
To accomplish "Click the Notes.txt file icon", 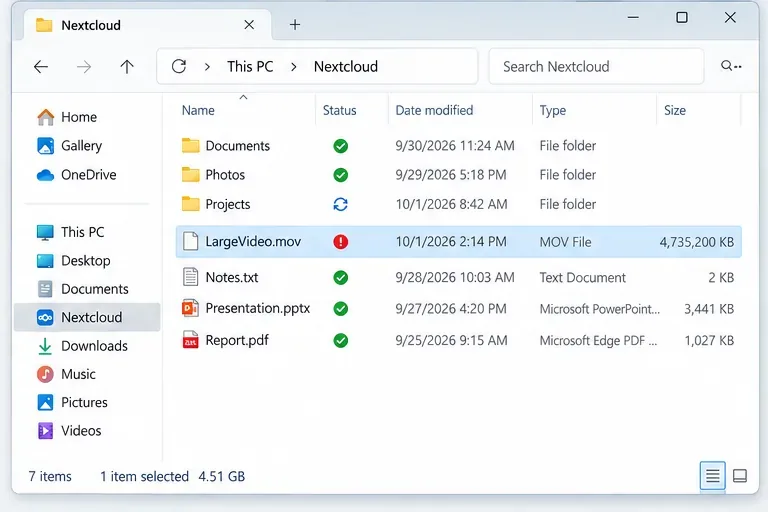I will (x=191, y=277).
